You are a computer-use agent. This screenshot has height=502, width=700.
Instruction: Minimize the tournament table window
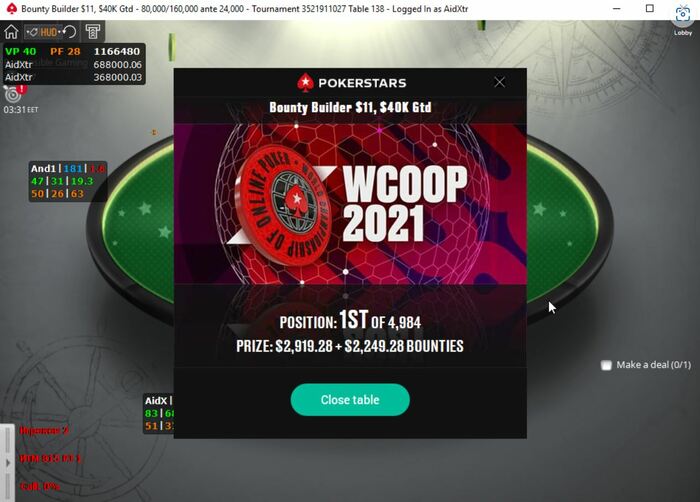(x=617, y=8)
